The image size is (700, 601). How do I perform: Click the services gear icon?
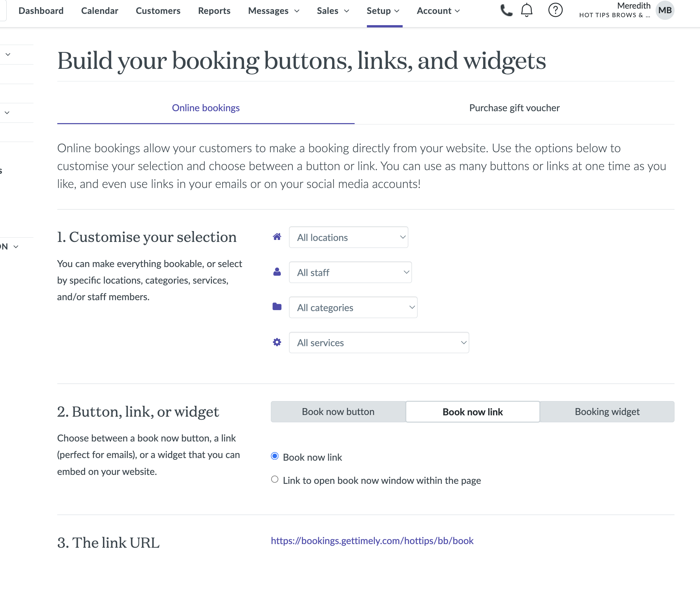pyautogui.click(x=277, y=343)
